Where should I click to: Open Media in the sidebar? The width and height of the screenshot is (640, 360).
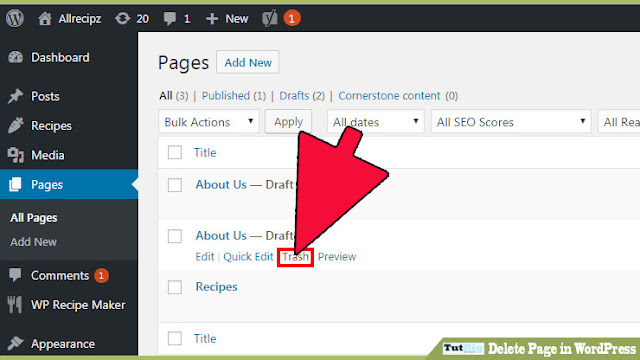click(x=48, y=155)
